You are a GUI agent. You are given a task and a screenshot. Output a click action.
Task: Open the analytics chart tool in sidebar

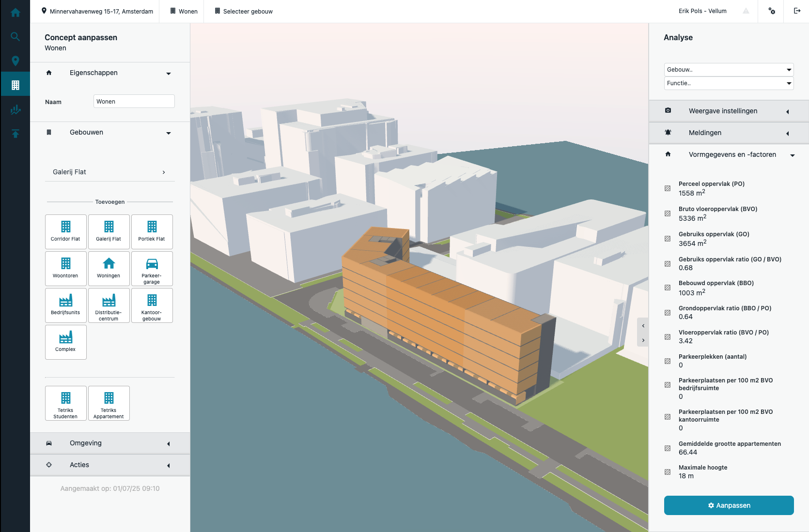tap(15, 109)
